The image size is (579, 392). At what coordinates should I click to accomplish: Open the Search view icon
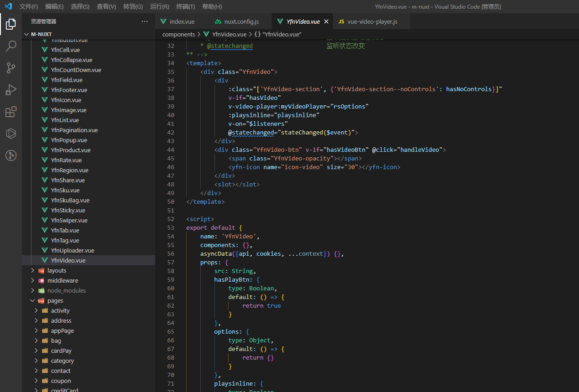11,46
